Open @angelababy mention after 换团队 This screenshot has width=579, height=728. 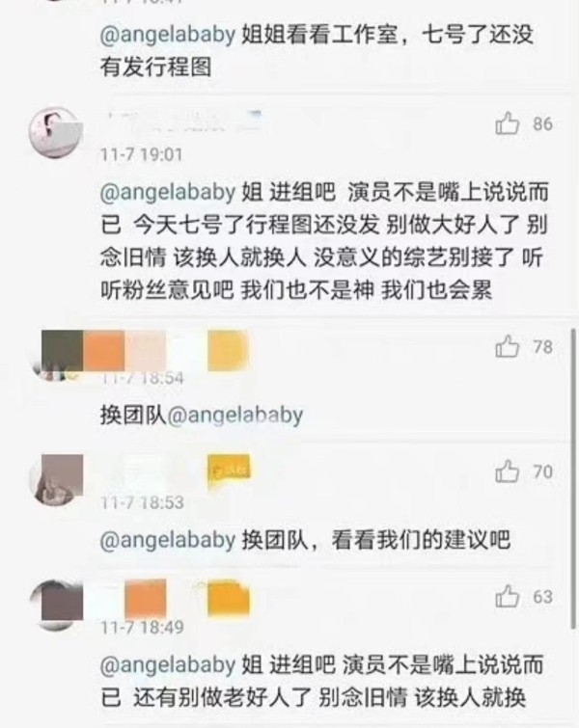(234, 415)
